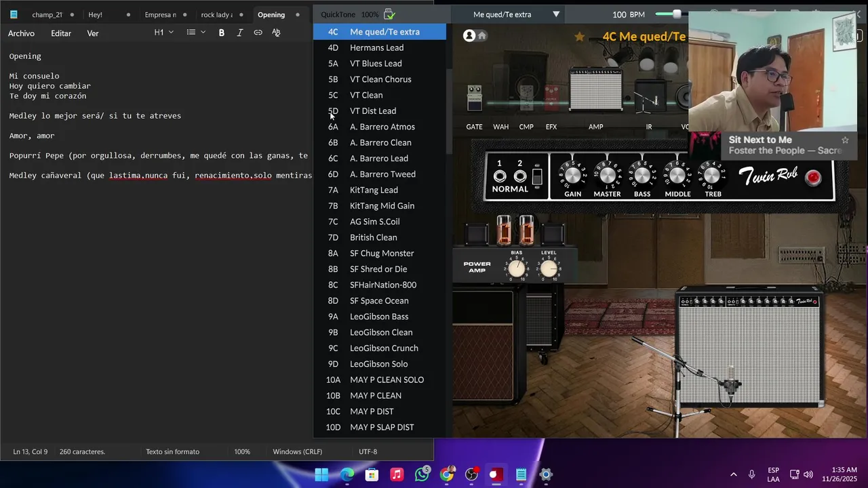Select the GATE pedal in signal chain
Image resolution: width=868 pixels, height=488 pixels.
click(x=475, y=98)
